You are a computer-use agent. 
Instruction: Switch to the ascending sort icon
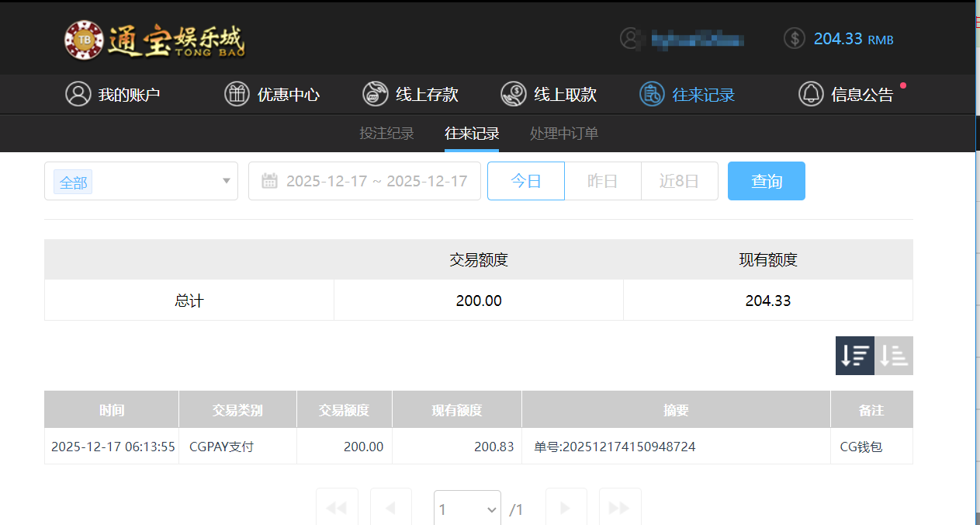pos(893,355)
